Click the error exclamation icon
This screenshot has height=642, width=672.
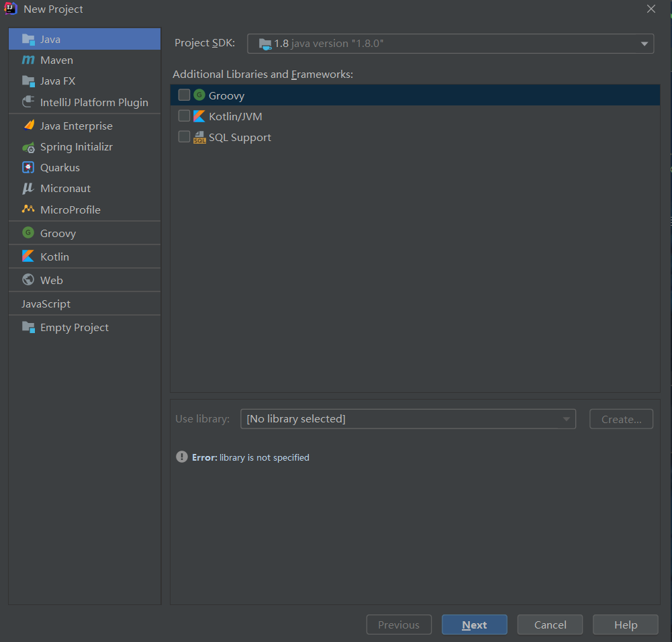click(182, 457)
